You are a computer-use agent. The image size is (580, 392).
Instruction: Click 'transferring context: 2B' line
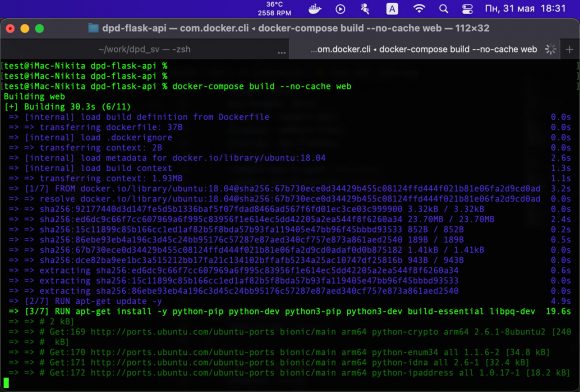pyautogui.click(x=85, y=148)
